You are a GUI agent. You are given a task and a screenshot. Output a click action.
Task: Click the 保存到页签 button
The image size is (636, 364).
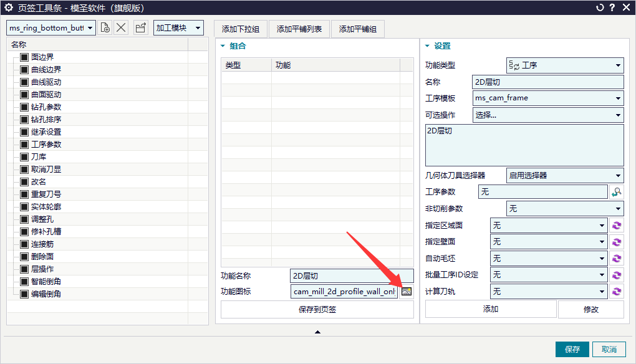point(317,310)
